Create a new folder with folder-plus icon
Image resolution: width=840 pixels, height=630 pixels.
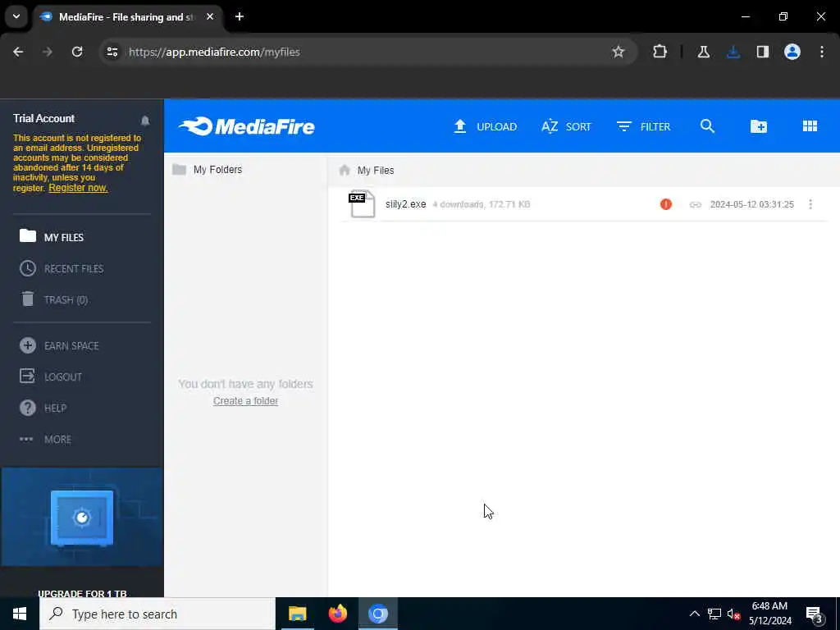[x=759, y=126]
